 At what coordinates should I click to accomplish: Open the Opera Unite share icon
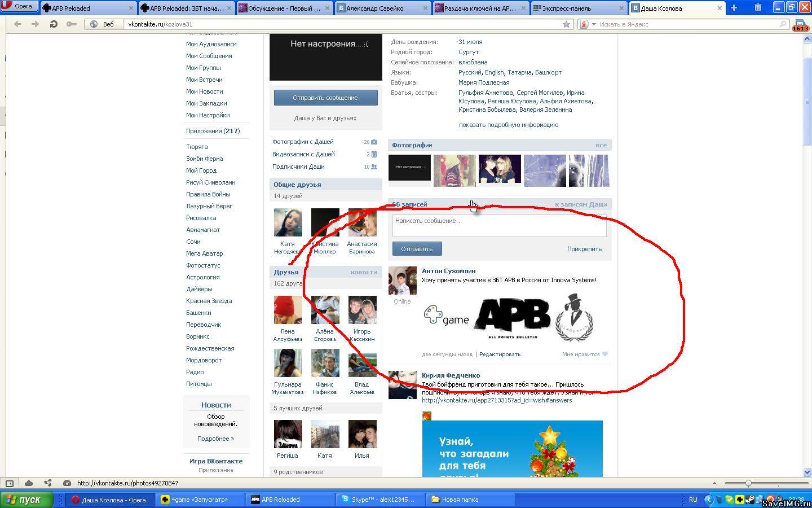click(x=48, y=483)
